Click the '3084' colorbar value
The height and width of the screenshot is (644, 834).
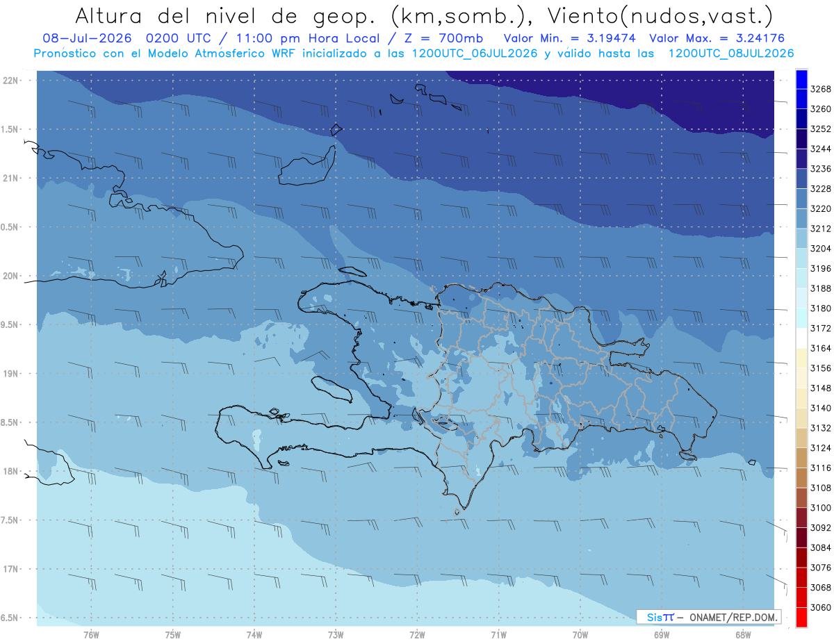(820, 547)
